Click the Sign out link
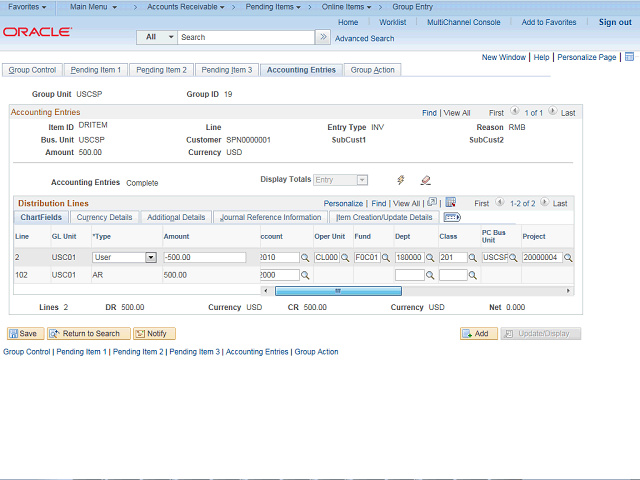 pyautogui.click(x=615, y=22)
